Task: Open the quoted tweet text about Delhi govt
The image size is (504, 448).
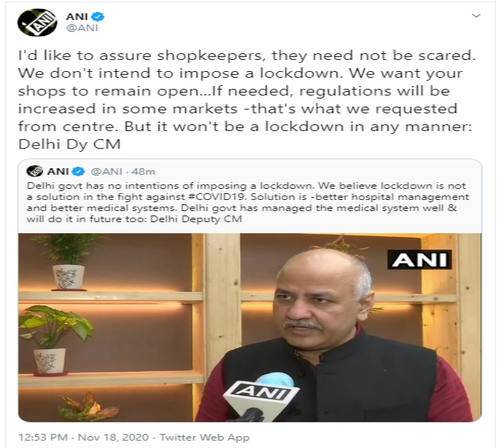Action: pyautogui.click(x=248, y=202)
